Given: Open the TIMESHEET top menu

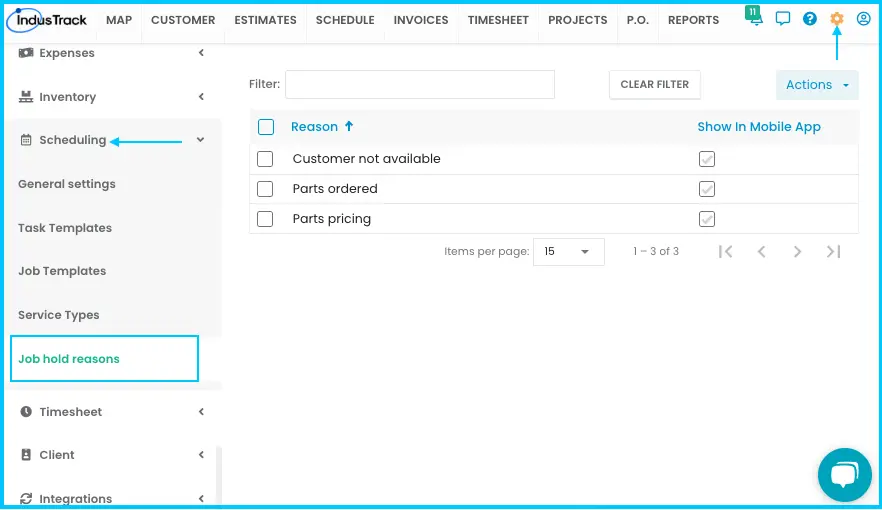Looking at the screenshot, I should [x=498, y=20].
